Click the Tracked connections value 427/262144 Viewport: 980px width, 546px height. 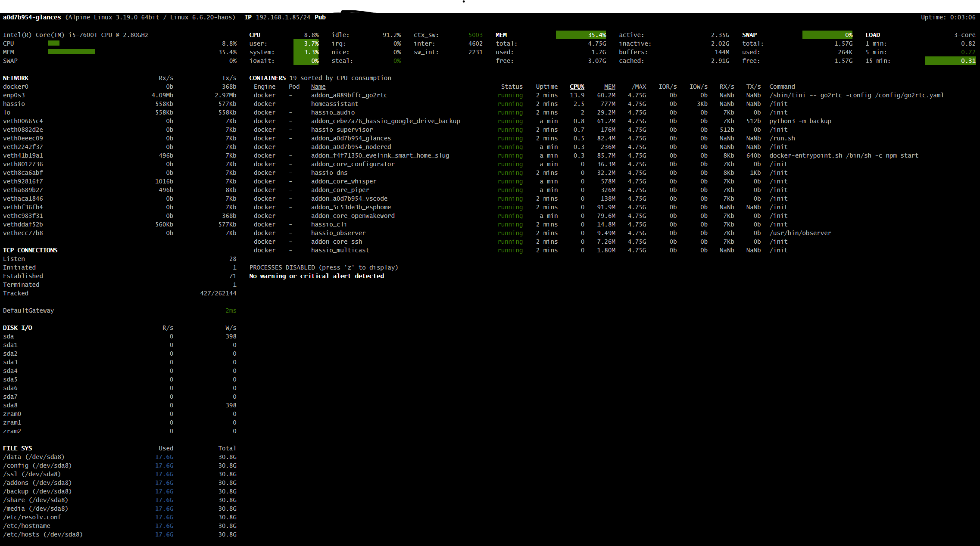(218, 293)
